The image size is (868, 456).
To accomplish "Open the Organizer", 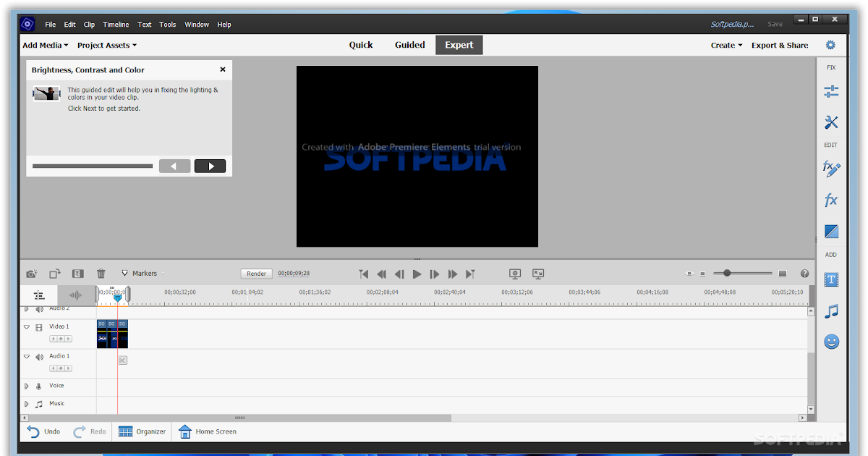I will pyautogui.click(x=142, y=431).
